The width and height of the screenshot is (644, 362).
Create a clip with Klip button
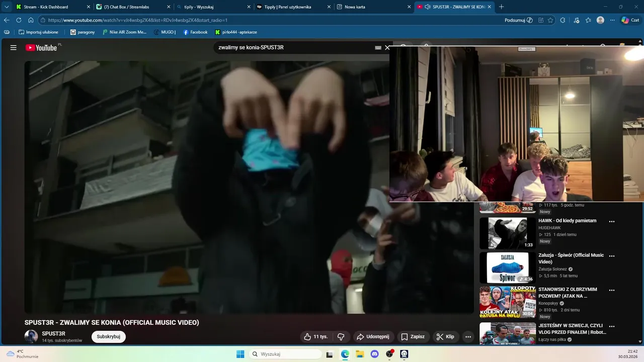pos(445,337)
